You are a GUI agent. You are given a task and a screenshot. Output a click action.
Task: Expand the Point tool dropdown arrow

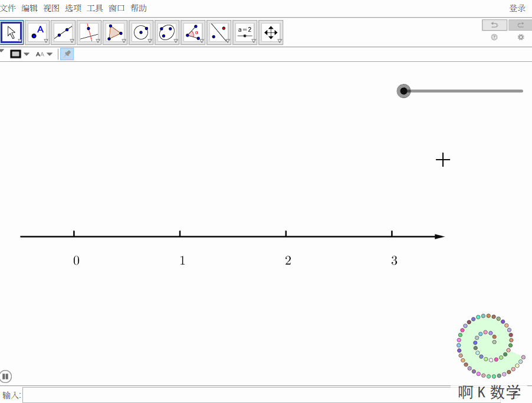coord(46,41)
